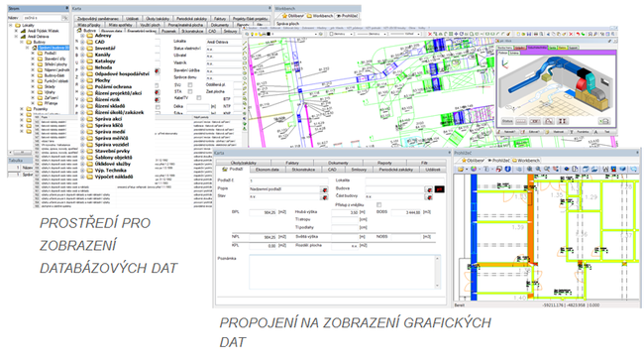This screenshot has width=644, height=363.
Task: Click lookup icon next to Popis field
Action: [324, 189]
